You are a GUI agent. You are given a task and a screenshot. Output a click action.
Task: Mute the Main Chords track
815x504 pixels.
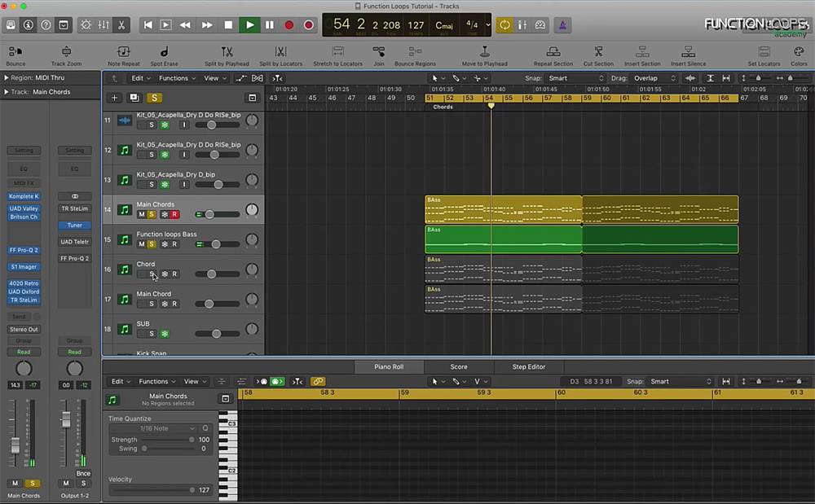pyautogui.click(x=141, y=214)
